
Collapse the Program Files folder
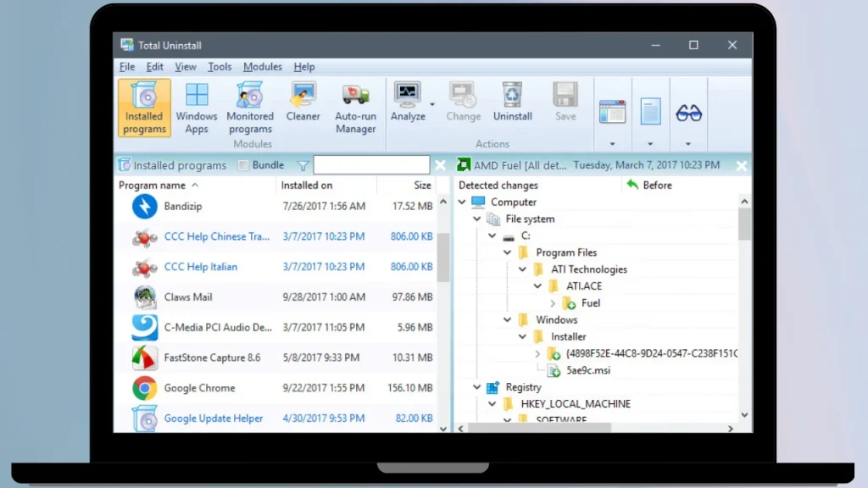(507, 252)
